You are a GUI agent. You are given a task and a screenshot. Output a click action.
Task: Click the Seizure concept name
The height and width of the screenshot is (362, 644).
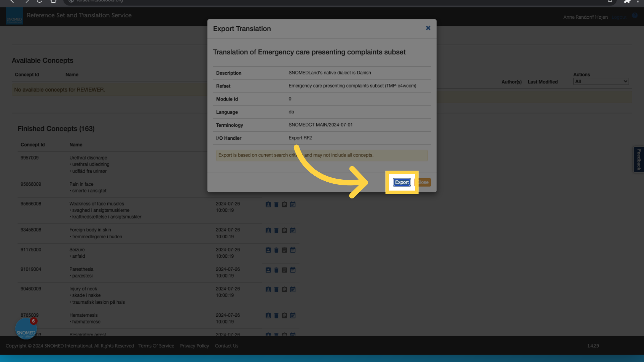click(x=77, y=250)
